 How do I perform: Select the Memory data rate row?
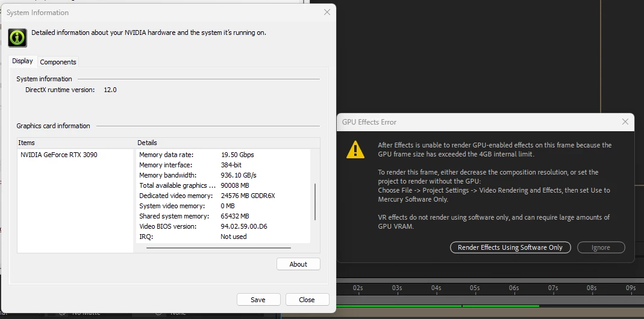point(224,155)
